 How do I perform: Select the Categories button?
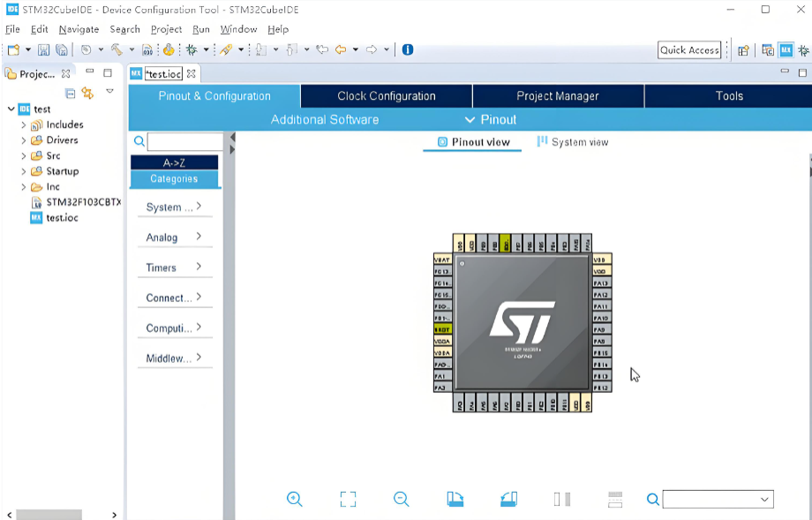pos(174,178)
